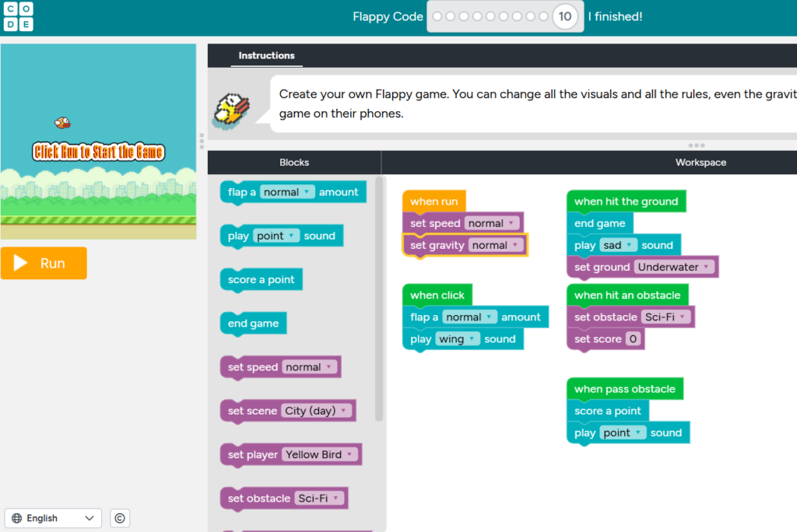Viewport: 797px width, 532px height.
Task: Click the set score 0 number field
Action: [634, 339]
